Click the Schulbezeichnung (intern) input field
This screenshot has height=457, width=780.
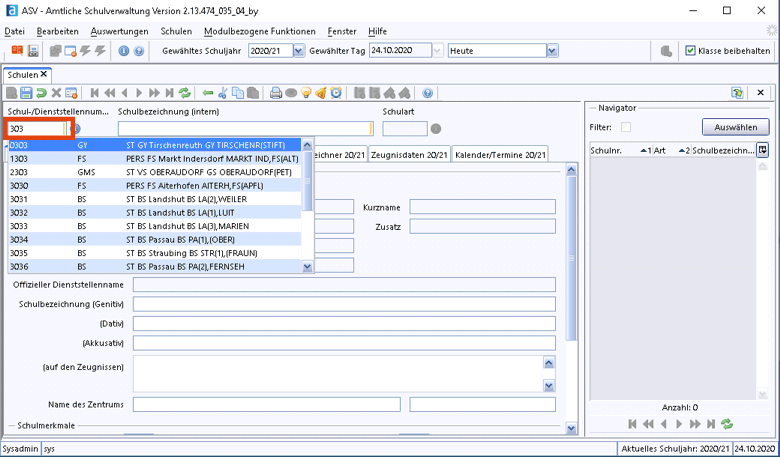click(x=245, y=129)
